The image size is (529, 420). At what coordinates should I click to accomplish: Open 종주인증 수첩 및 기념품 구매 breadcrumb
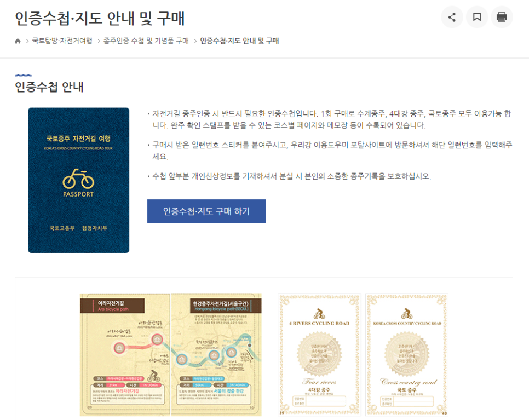[146, 41]
